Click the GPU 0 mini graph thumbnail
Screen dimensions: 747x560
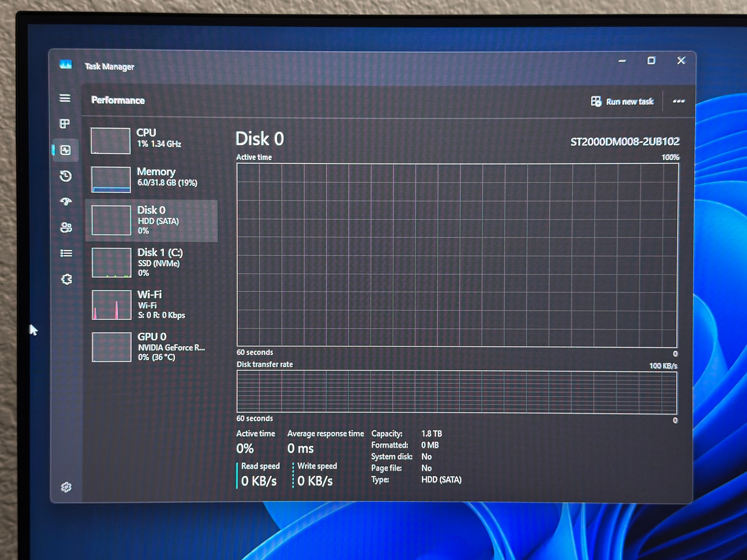[x=112, y=347]
